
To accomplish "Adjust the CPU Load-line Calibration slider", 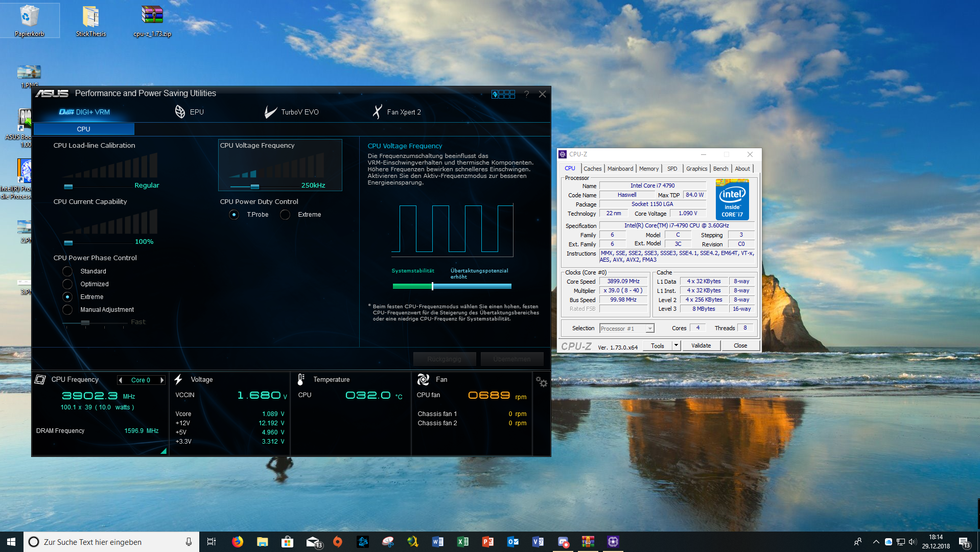I will click(68, 187).
